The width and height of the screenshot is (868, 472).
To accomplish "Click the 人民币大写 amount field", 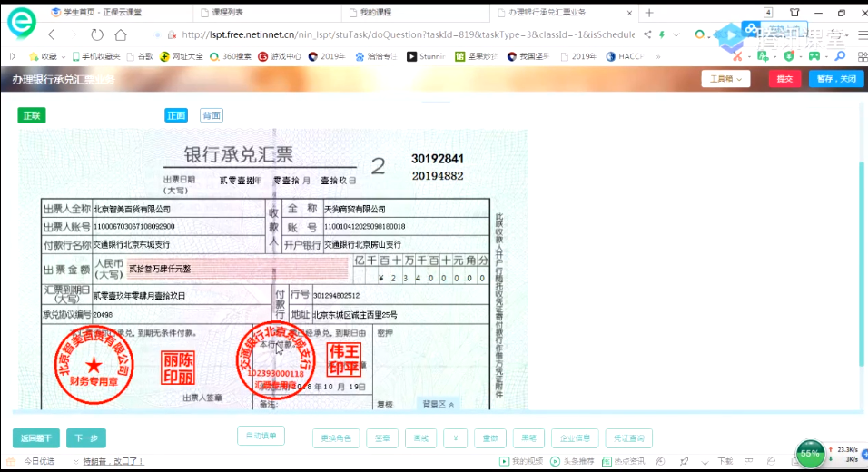I will tap(238, 268).
